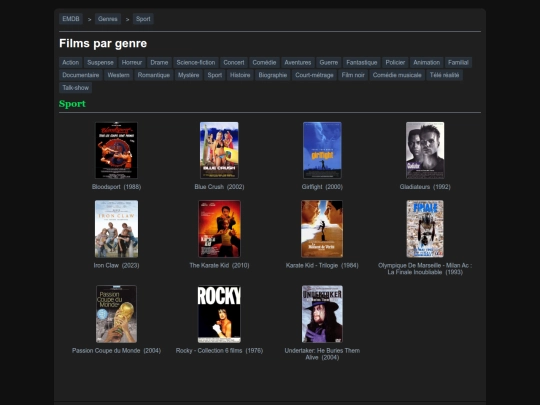Screen dimensions: 540x405
Task: Click The Karate Kid (2010) title
Action: point(219,265)
